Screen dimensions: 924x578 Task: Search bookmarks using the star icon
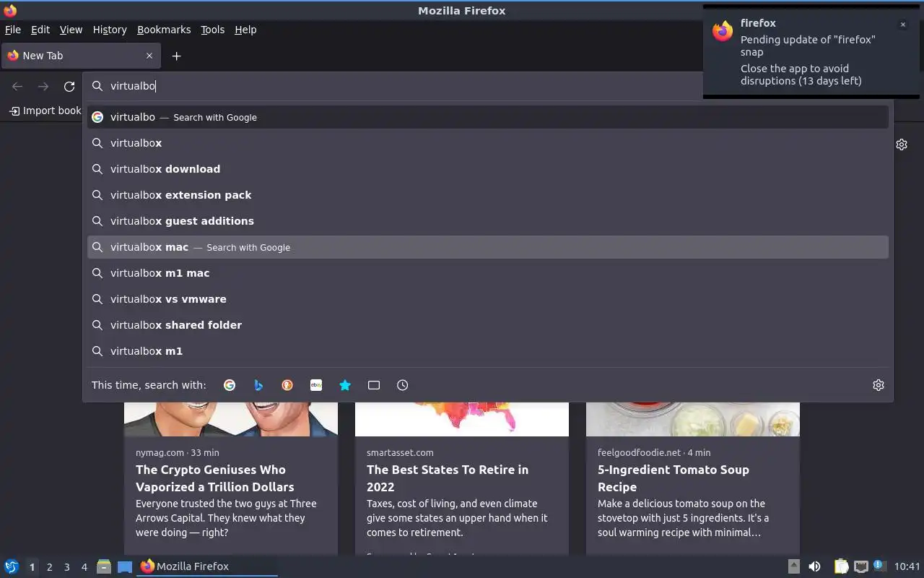coord(345,385)
